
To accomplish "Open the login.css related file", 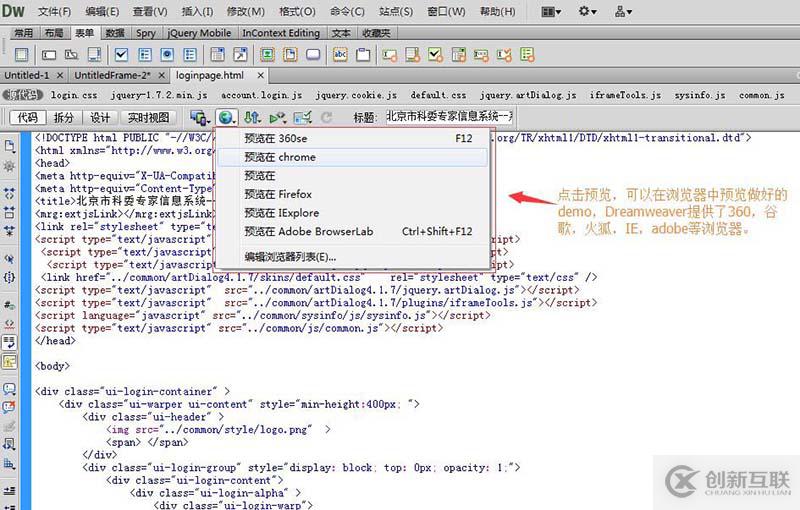I will coord(74,95).
